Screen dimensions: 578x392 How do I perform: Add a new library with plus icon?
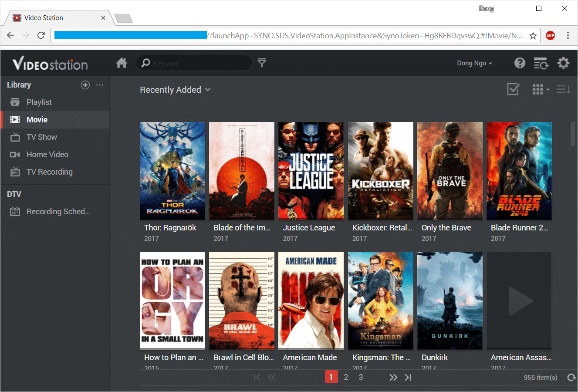click(85, 85)
